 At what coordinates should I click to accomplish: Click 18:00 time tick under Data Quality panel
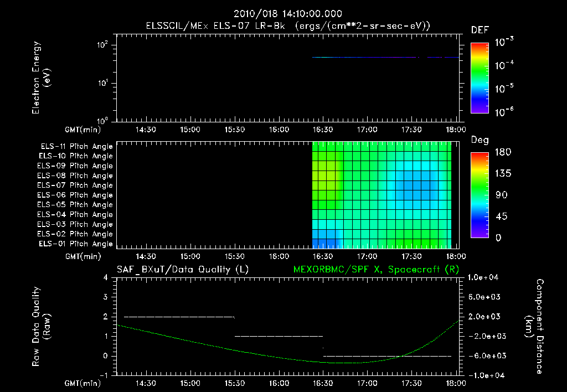[456, 383]
